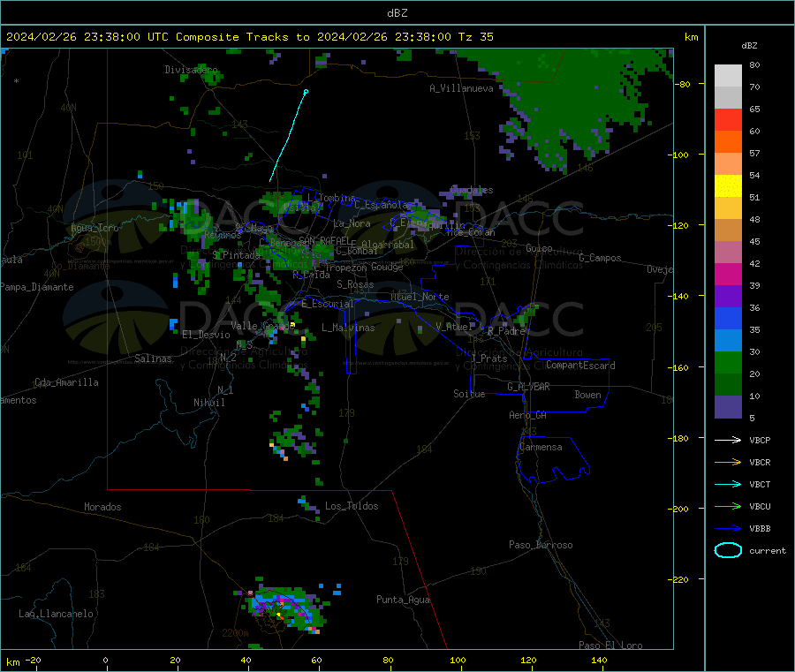795x672 pixels.
Task: Click the 51 dBZ yellow color swatch
Action: [728, 186]
